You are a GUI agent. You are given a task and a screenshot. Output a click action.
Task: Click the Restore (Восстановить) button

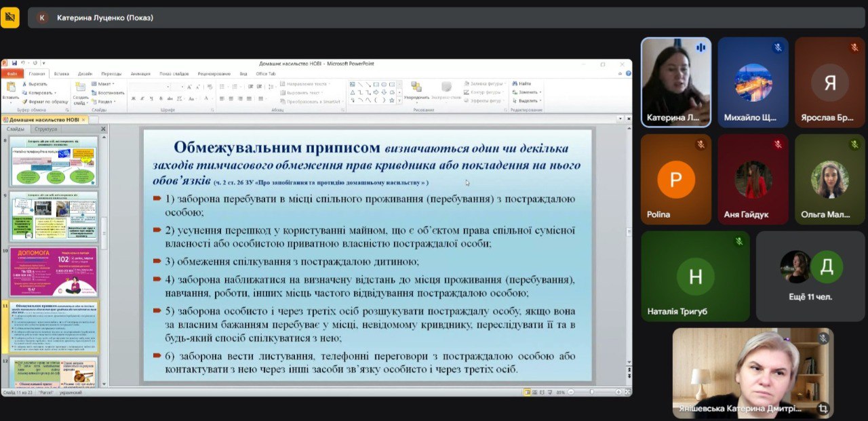[108, 92]
